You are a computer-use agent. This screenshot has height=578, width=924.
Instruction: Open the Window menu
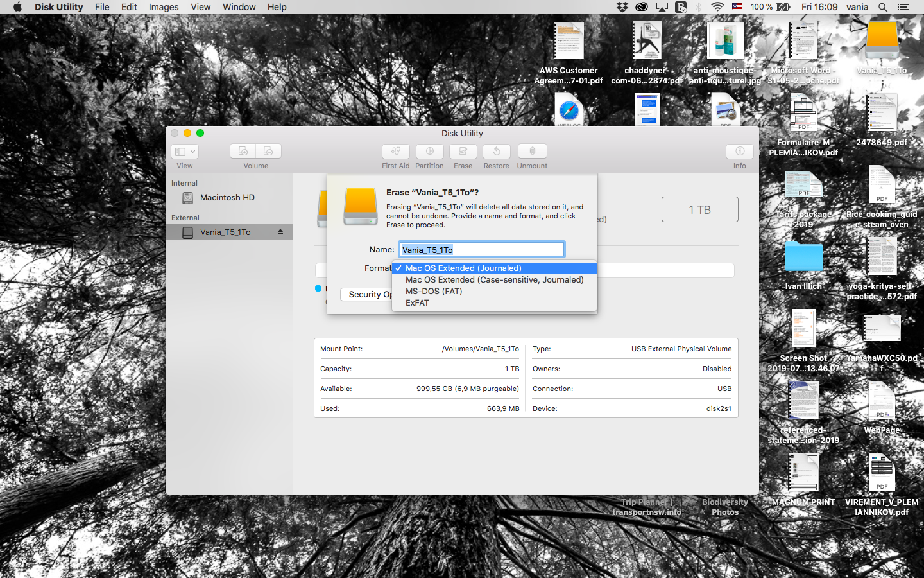[x=239, y=7]
